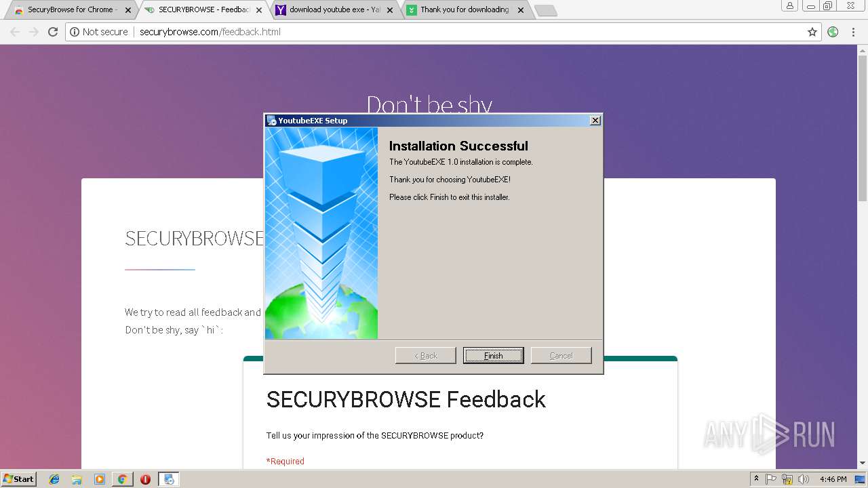Reload the current page

click(53, 32)
